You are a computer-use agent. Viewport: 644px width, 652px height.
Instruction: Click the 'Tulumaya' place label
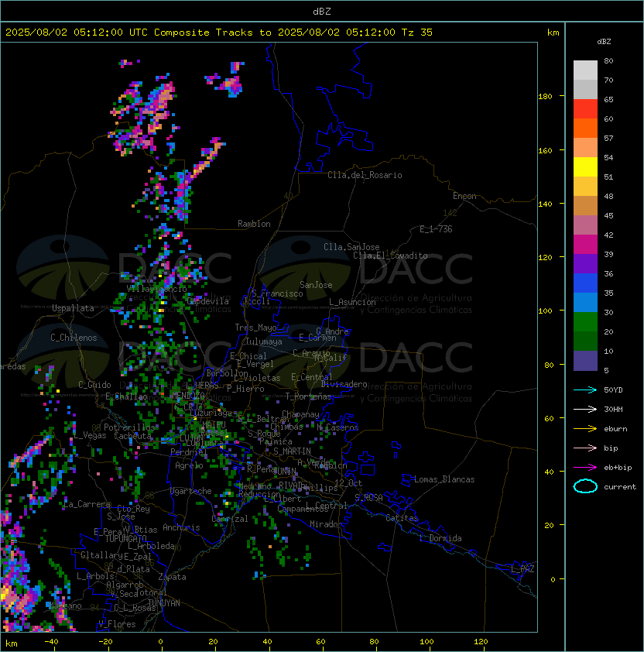pyautogui.click(x=264, y=341)
